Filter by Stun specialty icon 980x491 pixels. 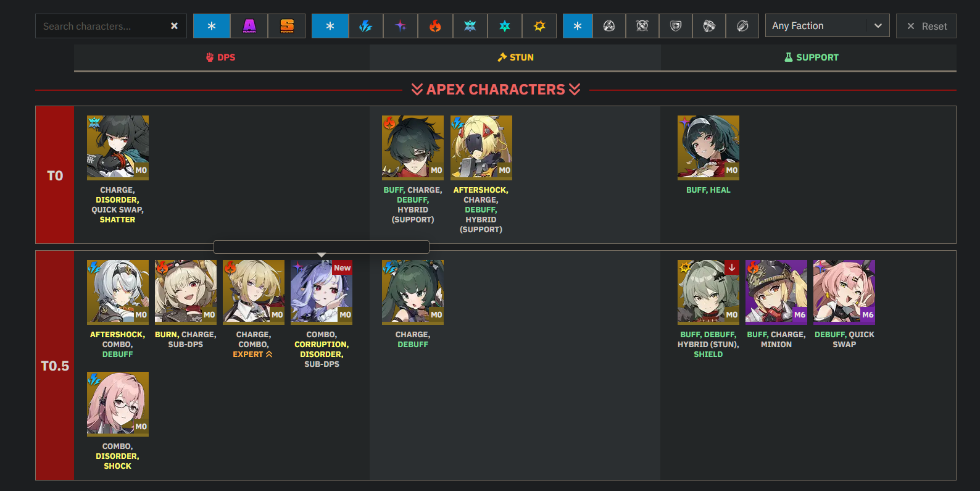(x=709, y=26)
